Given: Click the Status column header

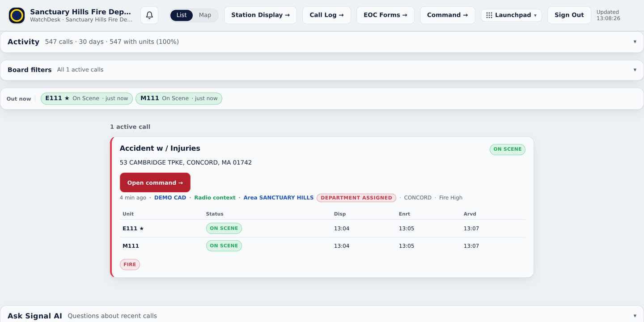Looking at the screenshot, I should point(215,214).
